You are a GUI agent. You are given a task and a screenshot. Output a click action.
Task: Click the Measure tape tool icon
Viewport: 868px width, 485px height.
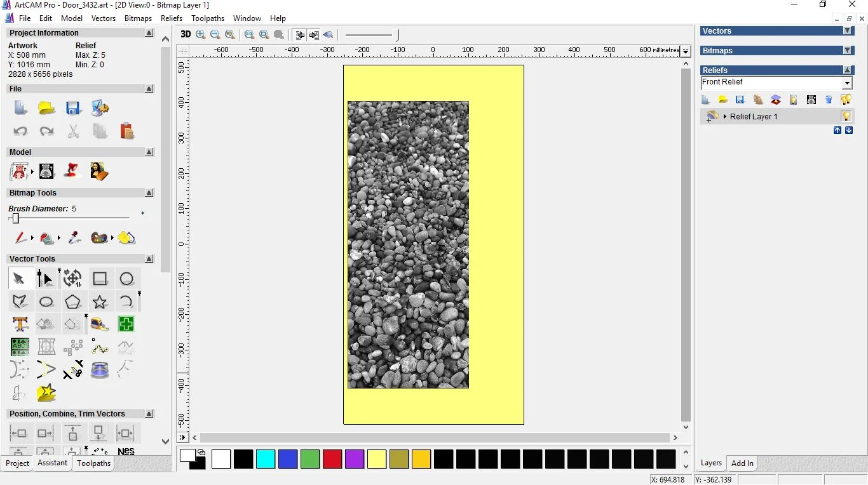coord(100,324)
